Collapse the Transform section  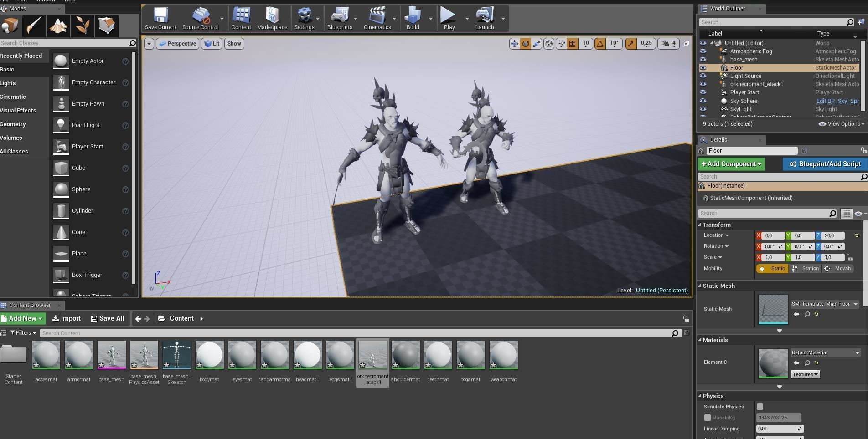(700, 225)
